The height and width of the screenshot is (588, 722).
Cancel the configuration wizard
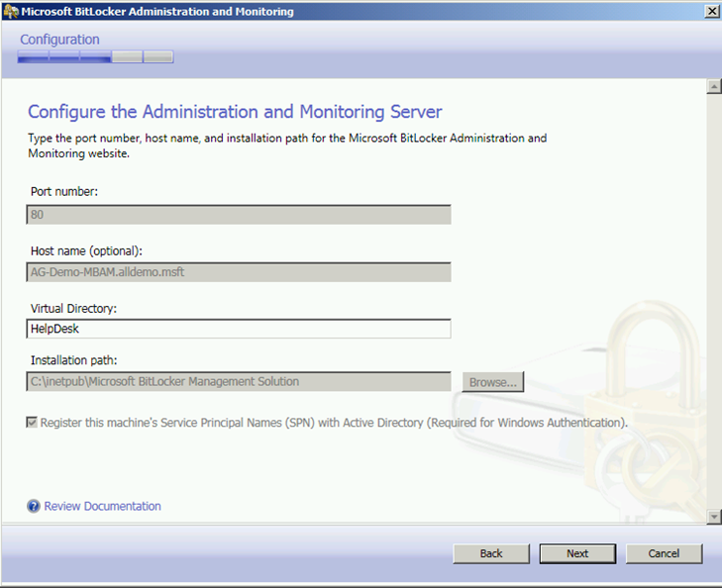coord(664,553)
